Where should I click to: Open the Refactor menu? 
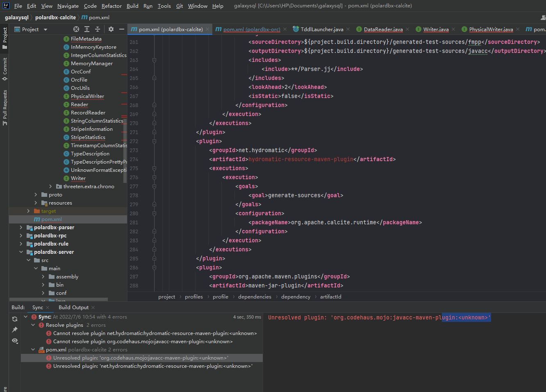coord(111,6)
